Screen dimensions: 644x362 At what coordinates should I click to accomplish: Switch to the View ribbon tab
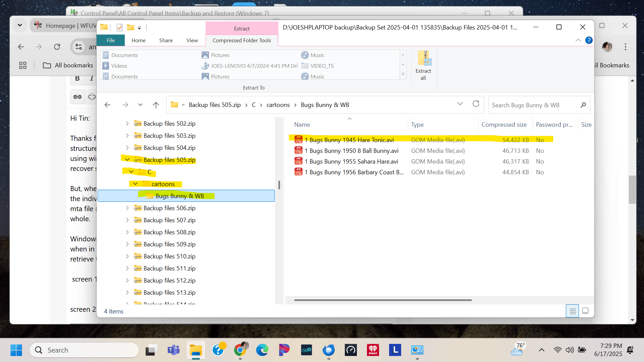pos(192,40)
